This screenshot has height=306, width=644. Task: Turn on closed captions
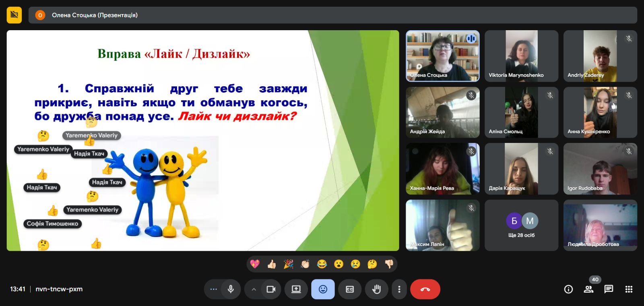point(350,289)
